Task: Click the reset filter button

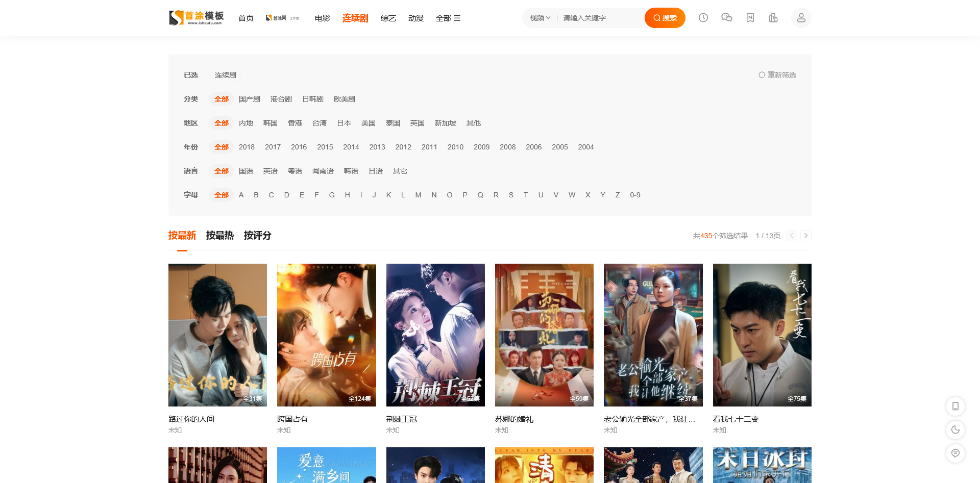Action: coord(777,75)
